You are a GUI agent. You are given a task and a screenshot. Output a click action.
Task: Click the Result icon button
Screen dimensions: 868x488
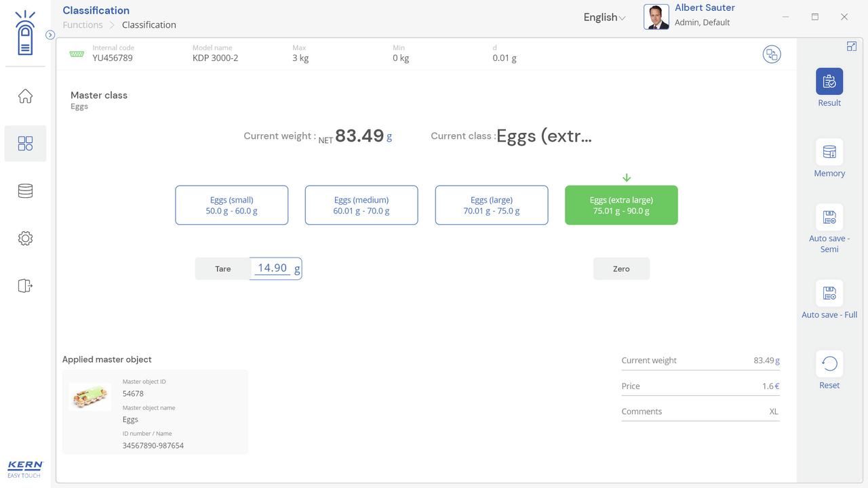click(829, 81)
